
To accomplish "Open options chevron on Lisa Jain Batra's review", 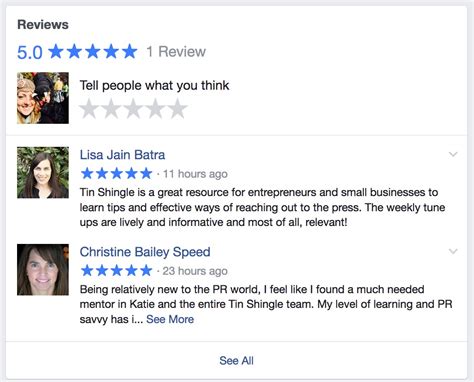I will click(453, 154).
